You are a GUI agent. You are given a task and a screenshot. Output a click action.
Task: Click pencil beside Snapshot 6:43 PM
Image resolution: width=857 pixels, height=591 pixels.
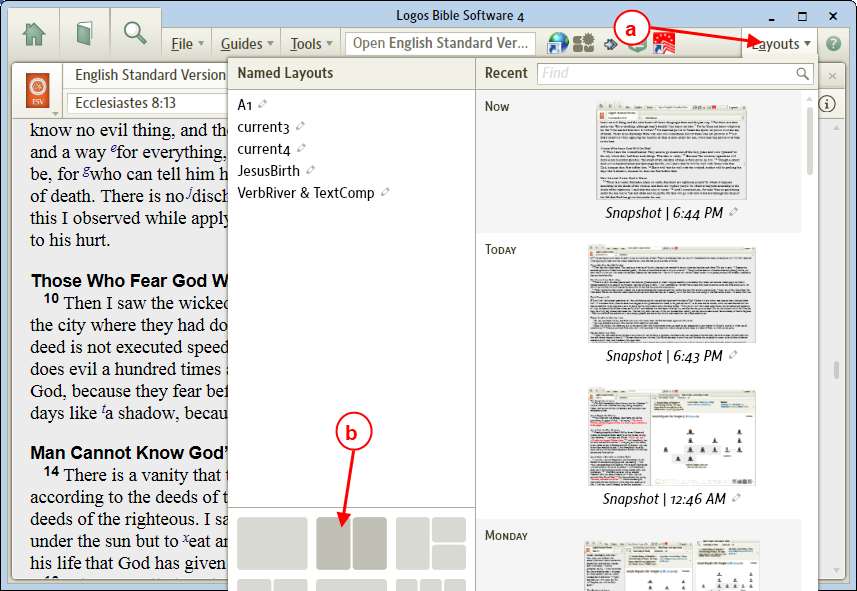click(733, 355)
